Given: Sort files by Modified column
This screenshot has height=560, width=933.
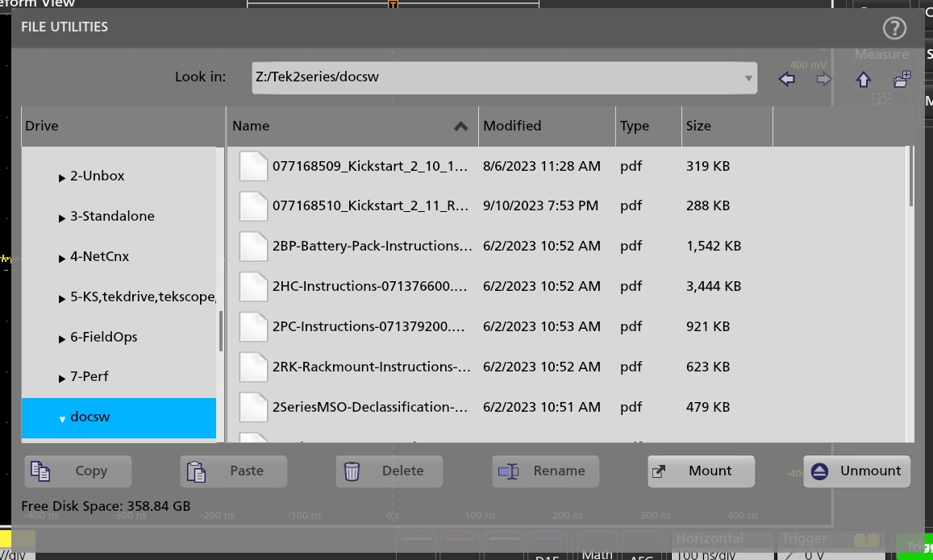Looking at the screenshot, I should point(547,126).
